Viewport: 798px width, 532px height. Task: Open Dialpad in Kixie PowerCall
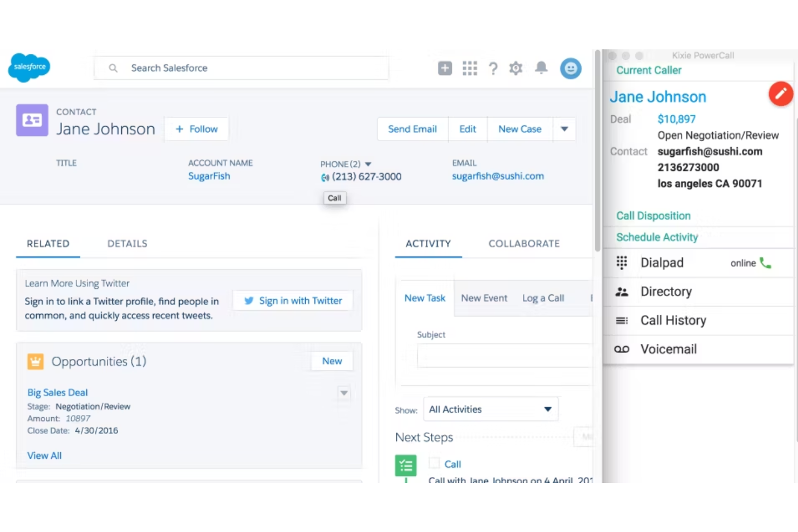click(698, 263)
